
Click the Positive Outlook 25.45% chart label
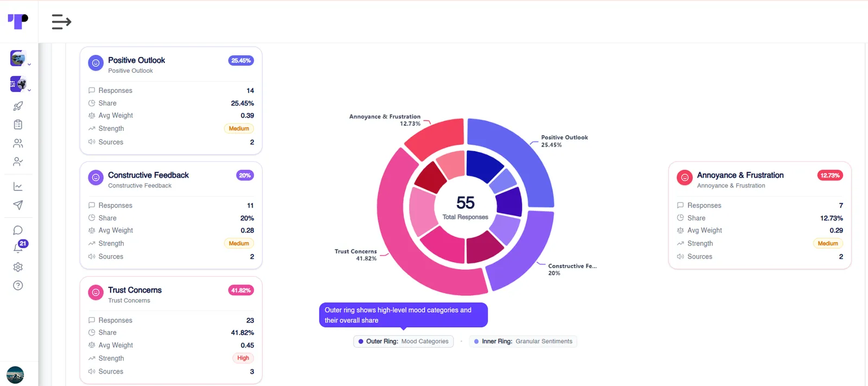coord(564,141)
